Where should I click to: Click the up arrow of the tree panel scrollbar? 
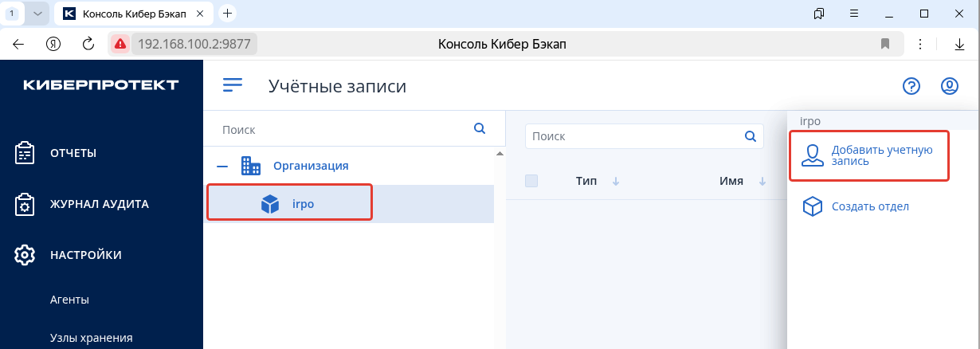tap(500, 153)
